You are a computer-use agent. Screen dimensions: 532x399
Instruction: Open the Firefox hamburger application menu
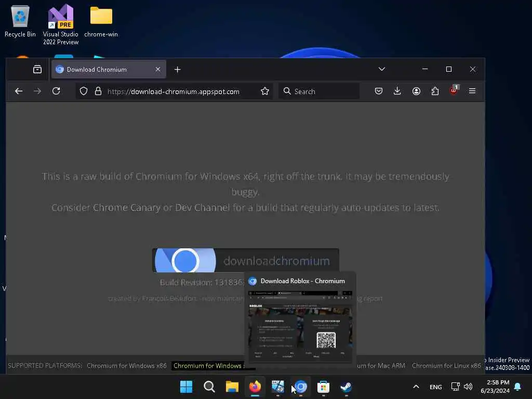point(472,91)
